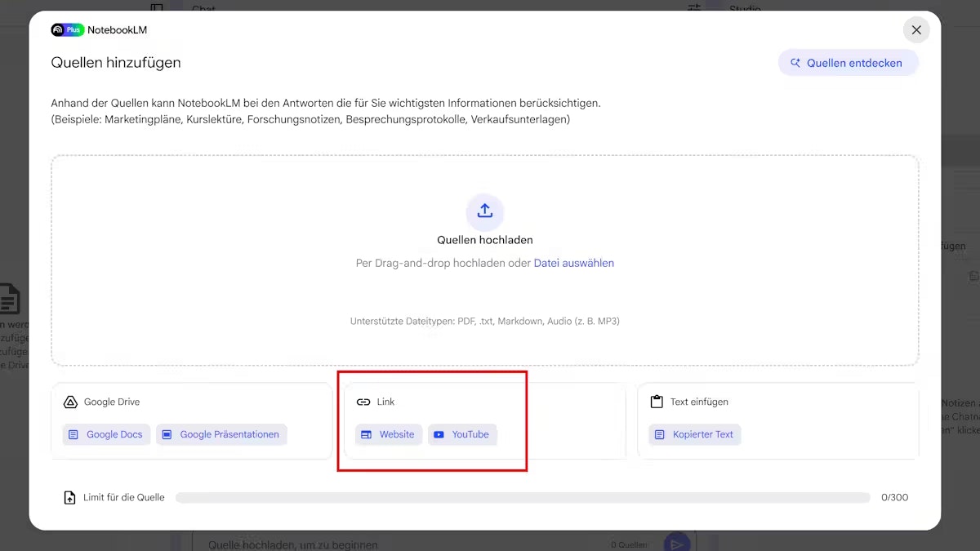
Task: Click the Quellen hochladen heading
Action: tap(484, 240)
